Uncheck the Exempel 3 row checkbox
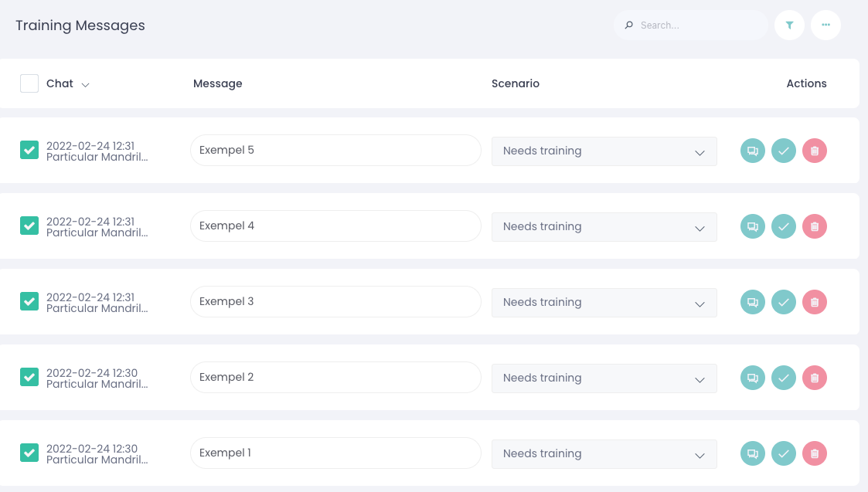 29,302
